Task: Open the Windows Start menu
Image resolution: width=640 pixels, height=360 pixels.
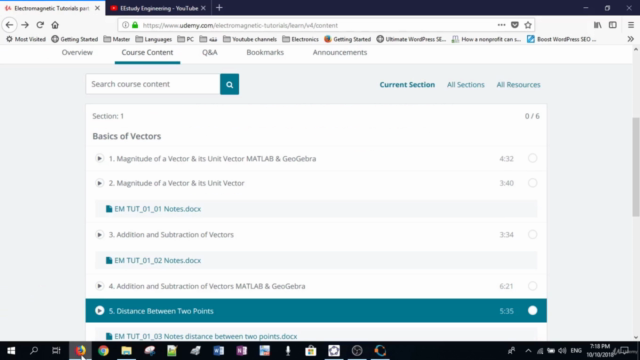Action: pyautogui.click(x=11, y=351)
